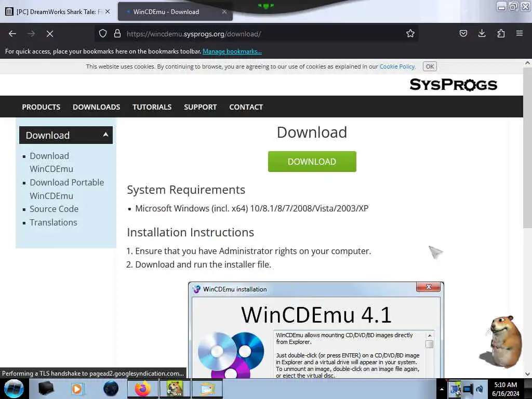Bookmark this page with the star icon

(x=410, y=34)
